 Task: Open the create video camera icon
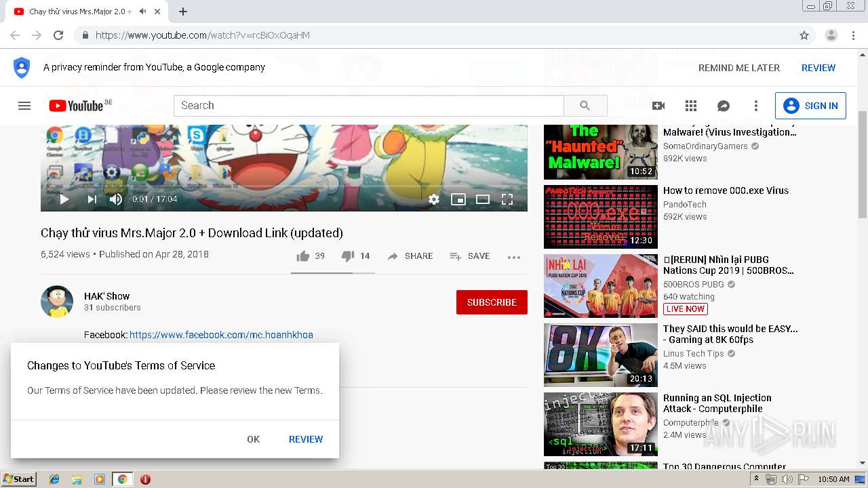coord(658,106)
